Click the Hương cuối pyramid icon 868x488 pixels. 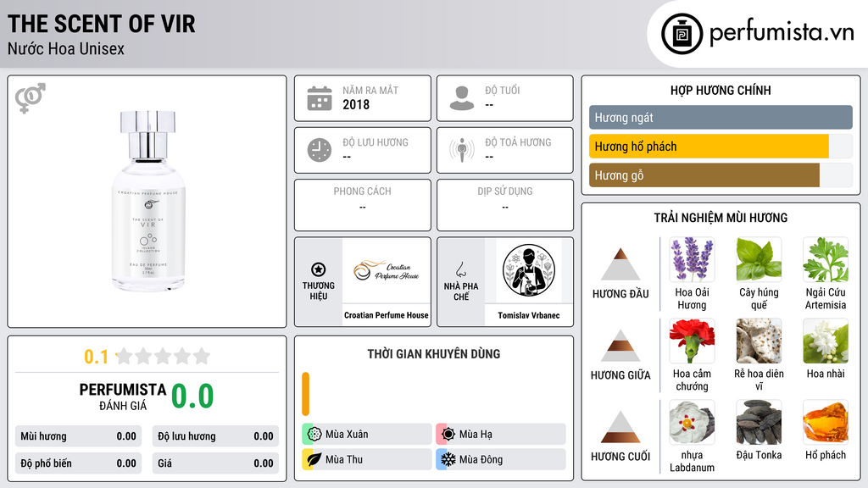[620, 427]
